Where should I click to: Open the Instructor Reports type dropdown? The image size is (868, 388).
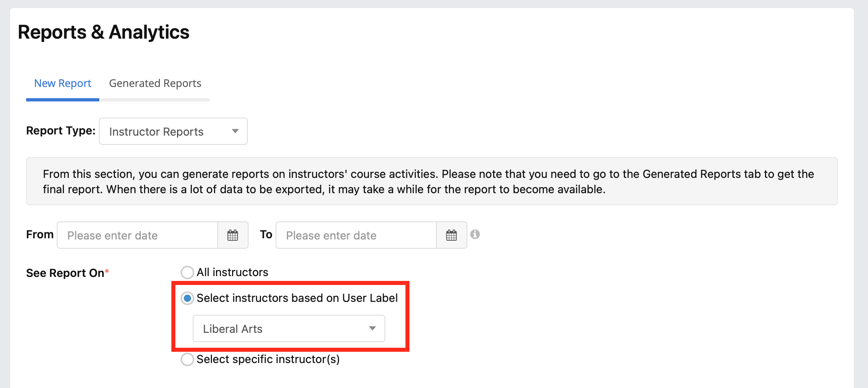173,131
